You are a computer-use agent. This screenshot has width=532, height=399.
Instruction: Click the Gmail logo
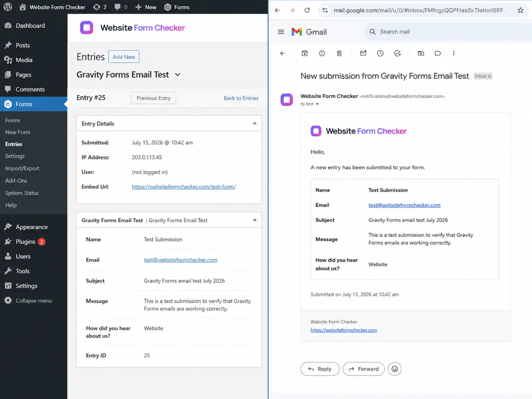(x=309, y=32)
